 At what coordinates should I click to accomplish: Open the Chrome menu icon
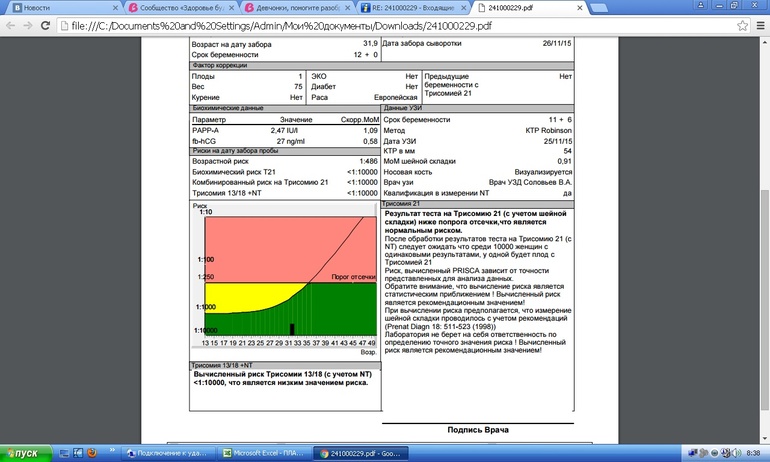coord(757,26)
